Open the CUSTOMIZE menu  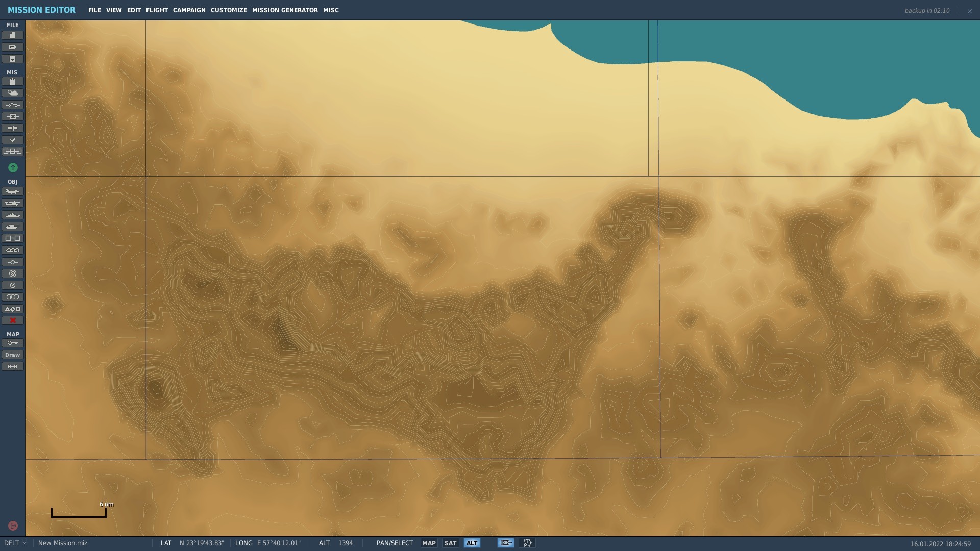pyautogui.click(x=229, y=10)
